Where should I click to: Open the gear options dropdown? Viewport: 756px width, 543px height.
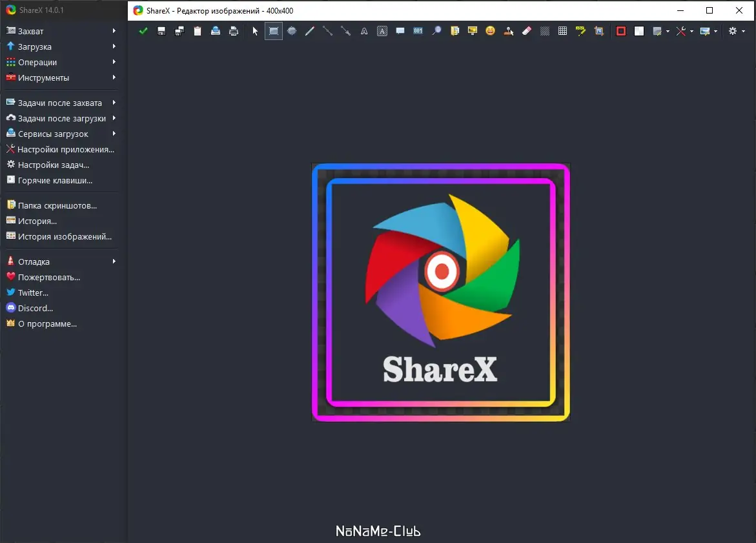pos(736,31)
